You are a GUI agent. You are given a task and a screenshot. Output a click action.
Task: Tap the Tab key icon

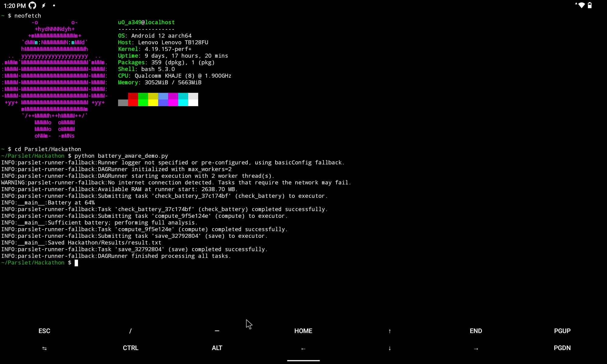44,348
